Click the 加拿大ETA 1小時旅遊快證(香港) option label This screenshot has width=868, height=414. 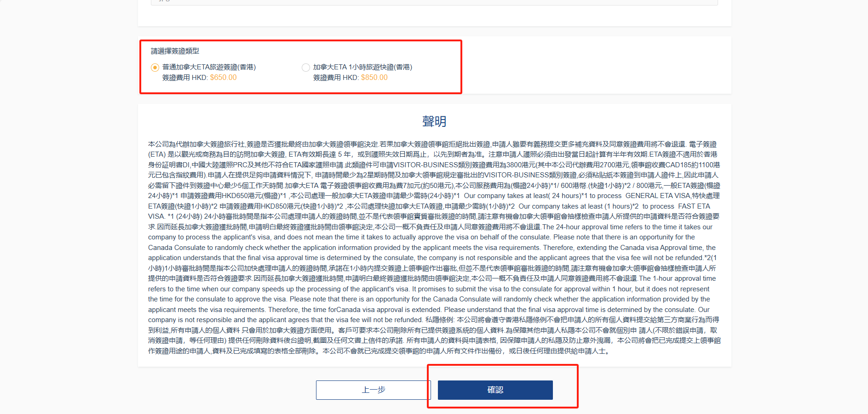(362, 67)
